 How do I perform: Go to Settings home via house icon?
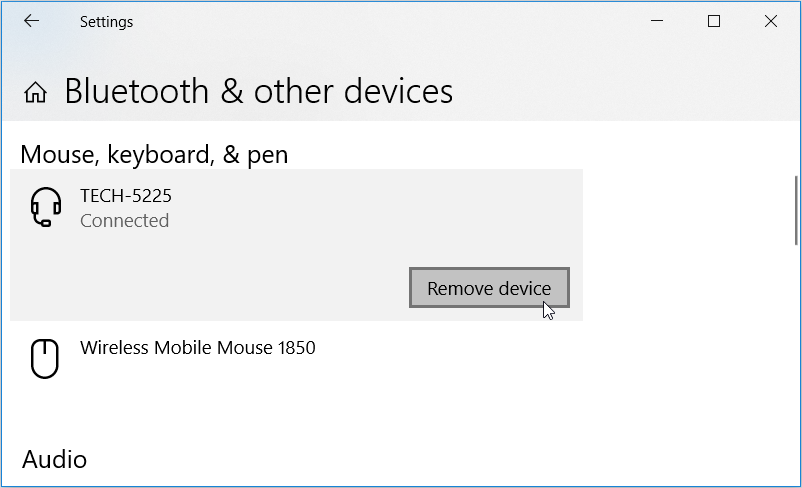[36, 93]
